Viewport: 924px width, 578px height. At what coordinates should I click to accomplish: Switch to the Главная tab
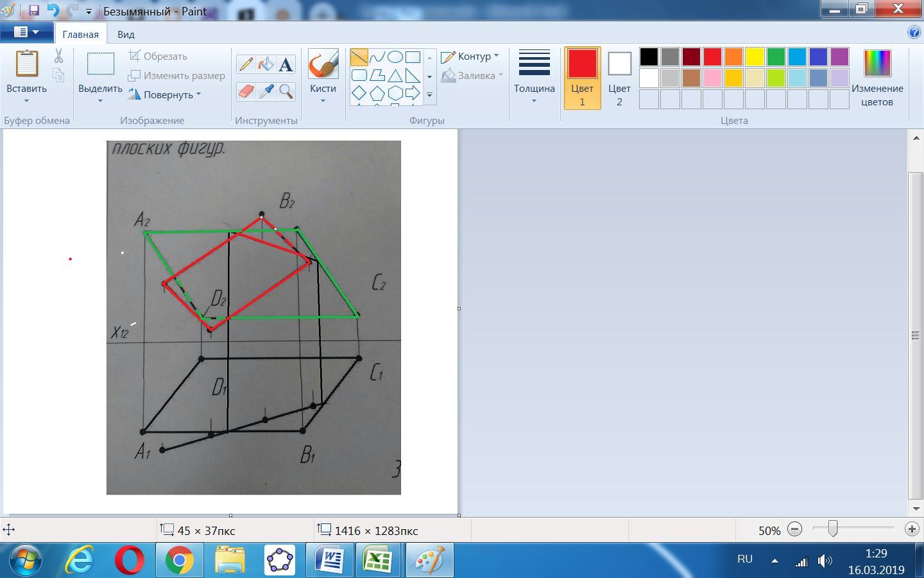tap(80, 34)
